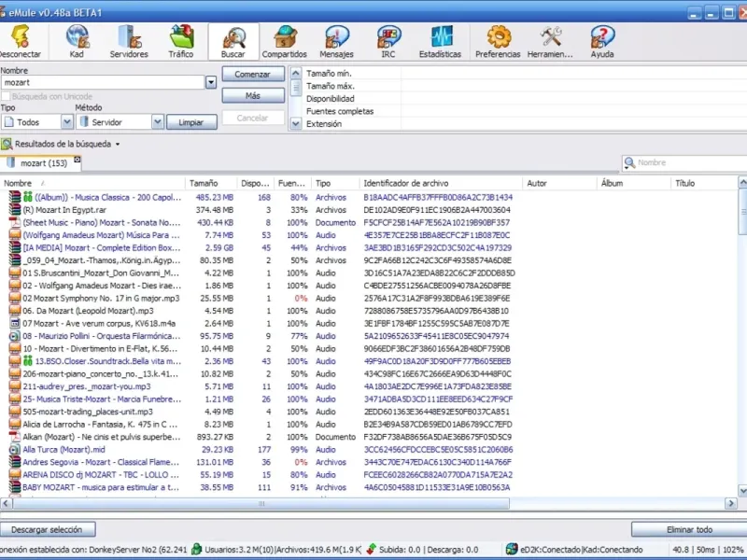Open the Servidores panel
This screenshot has height=560, width=747.
(x=129, y=42)
